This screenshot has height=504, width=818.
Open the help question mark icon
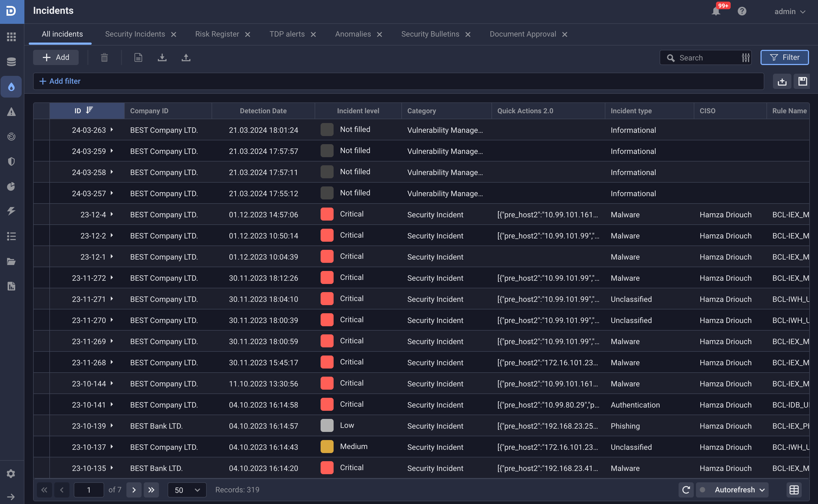pos(742,11)
